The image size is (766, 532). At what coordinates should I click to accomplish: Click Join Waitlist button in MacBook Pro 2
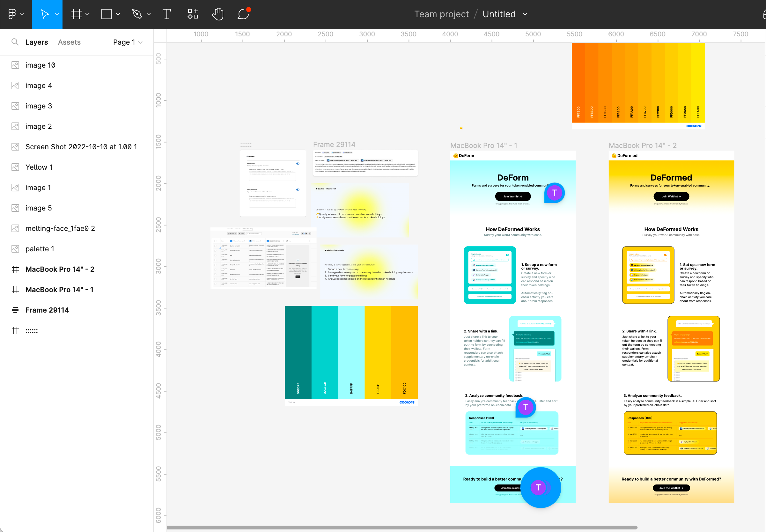tap(671, 196)
